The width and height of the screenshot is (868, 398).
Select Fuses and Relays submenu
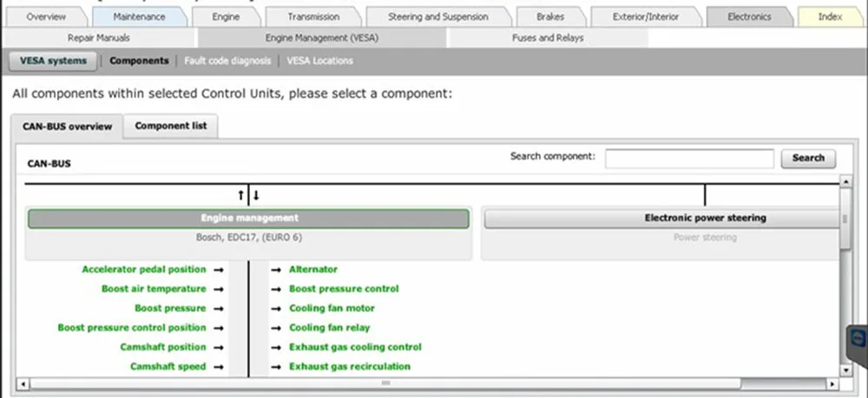(548, 37)
